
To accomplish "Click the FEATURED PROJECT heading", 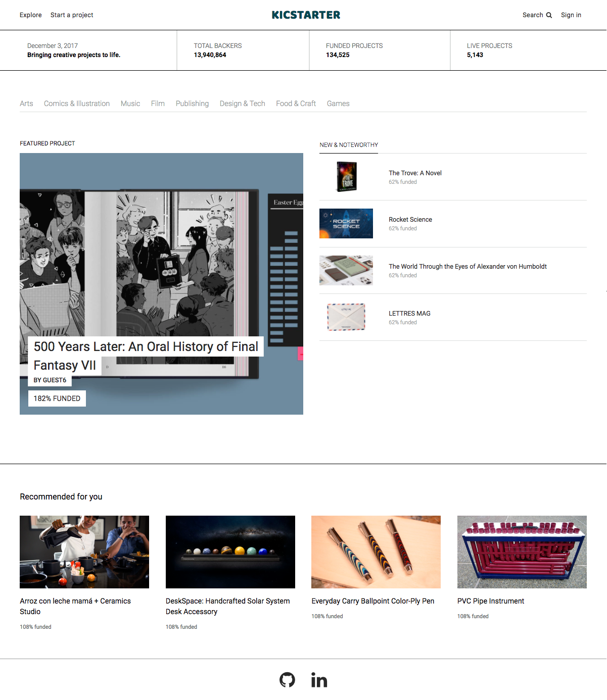I will click(x=48, y=143).
